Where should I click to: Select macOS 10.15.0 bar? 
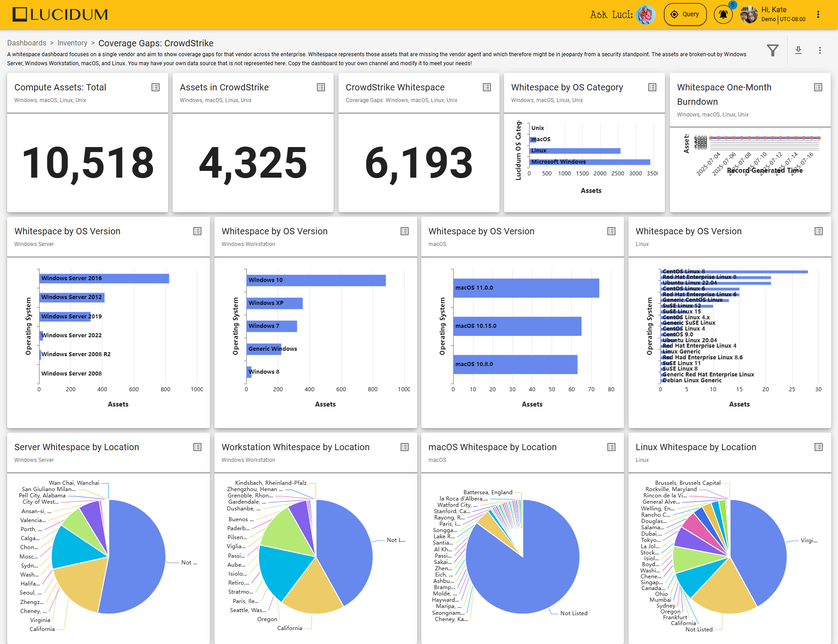point(517,326)
